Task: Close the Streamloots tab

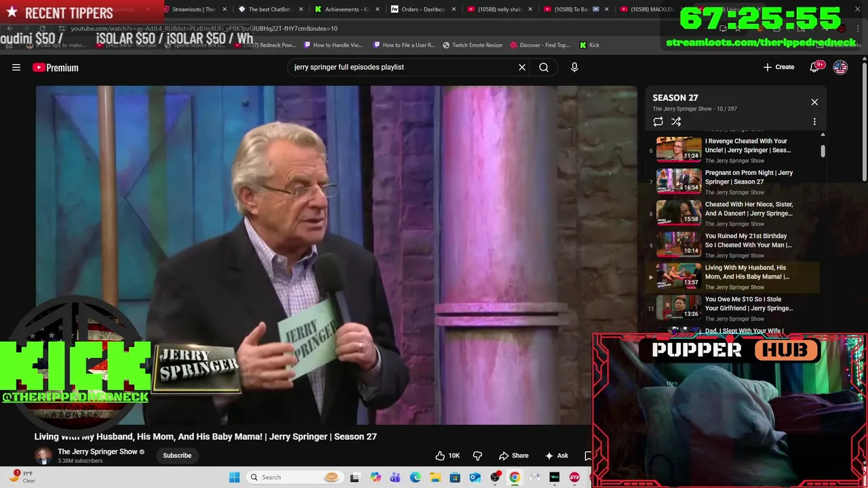Action: point(224,9)
